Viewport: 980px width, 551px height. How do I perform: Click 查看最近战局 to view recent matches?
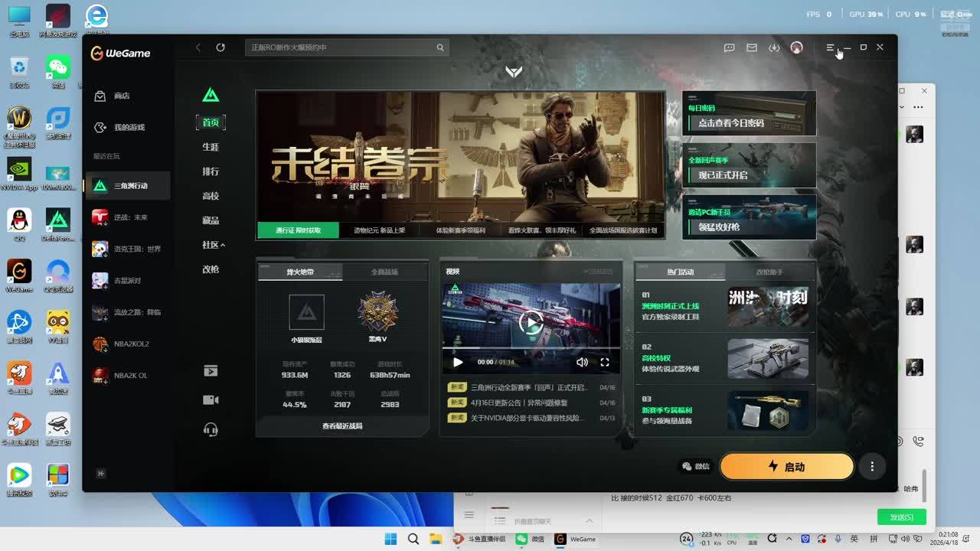(342, 425)
